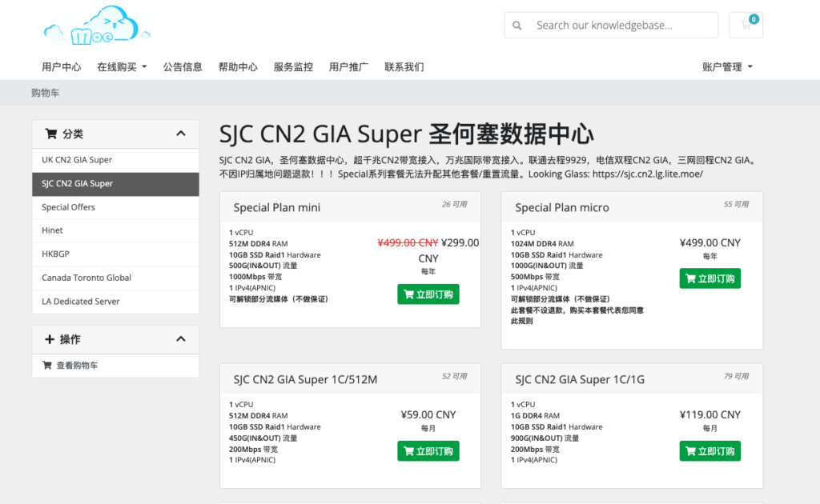Expand the 在线购买 dropdown menu

[x=122, y=67]
